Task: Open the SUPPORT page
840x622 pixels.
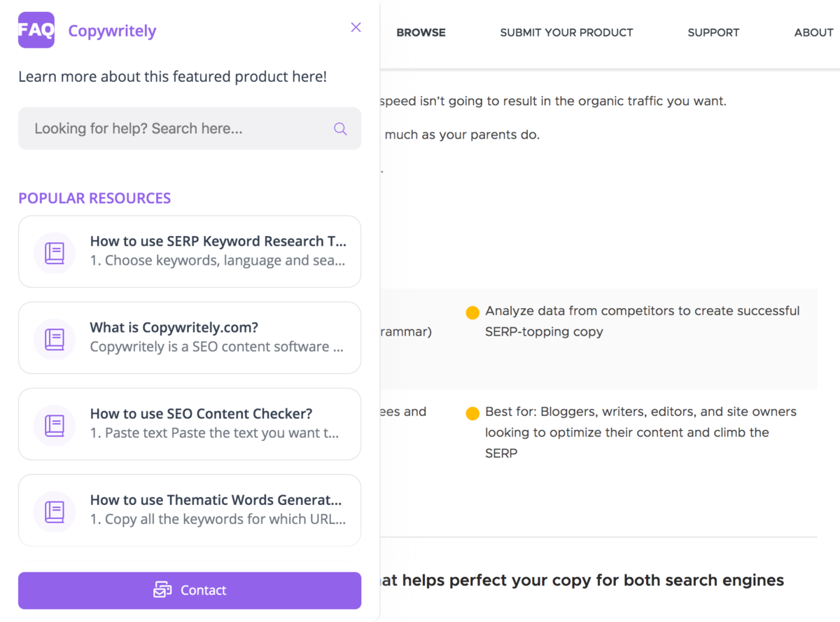Action: [713, 32]
